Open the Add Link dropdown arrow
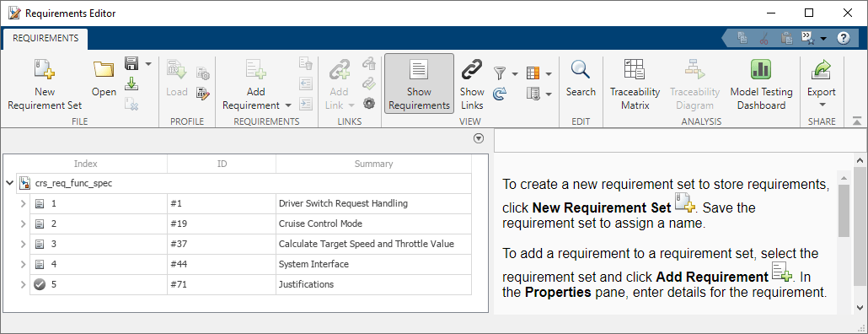Viewport: 868px width, 334px height. [x=351, y=105]
